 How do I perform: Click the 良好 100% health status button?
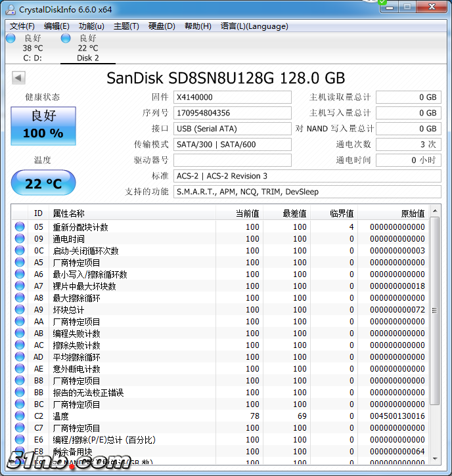[x=43, y=125]
